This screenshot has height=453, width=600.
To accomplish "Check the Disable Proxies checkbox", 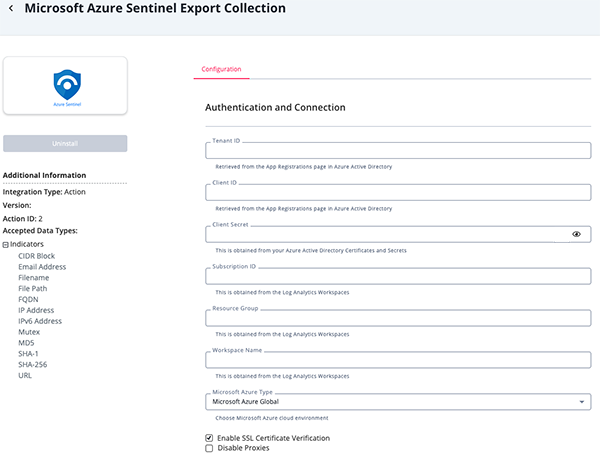I will click(x=209, y=448).
